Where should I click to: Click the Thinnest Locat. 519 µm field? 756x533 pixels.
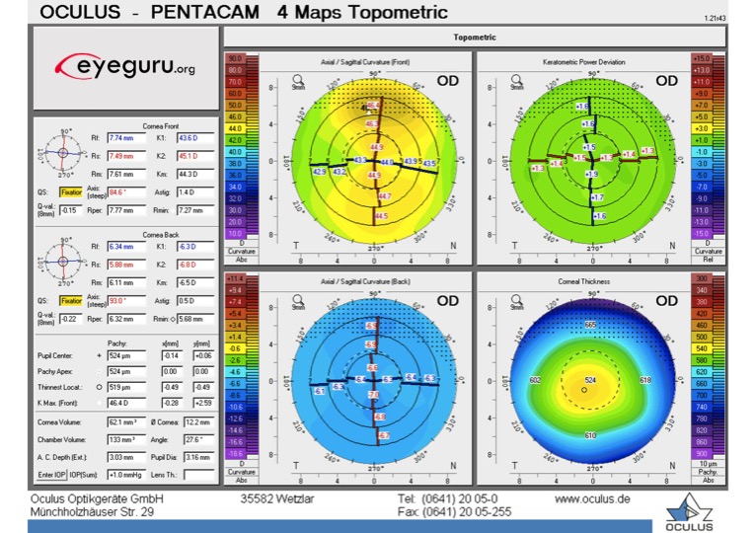pyautogui.click(x=126, y=387)
